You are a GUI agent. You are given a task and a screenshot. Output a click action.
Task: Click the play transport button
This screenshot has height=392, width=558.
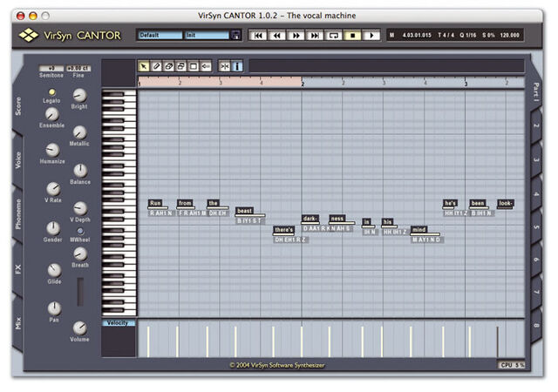point(371,35)
